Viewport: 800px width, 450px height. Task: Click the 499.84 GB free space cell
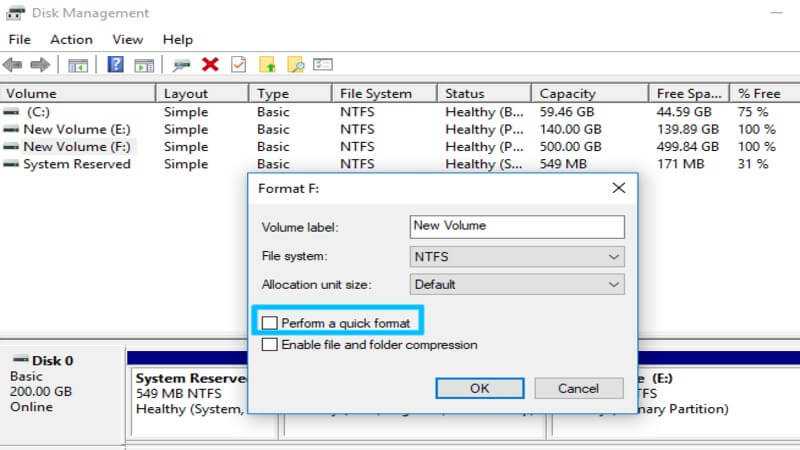pos(688,146)
